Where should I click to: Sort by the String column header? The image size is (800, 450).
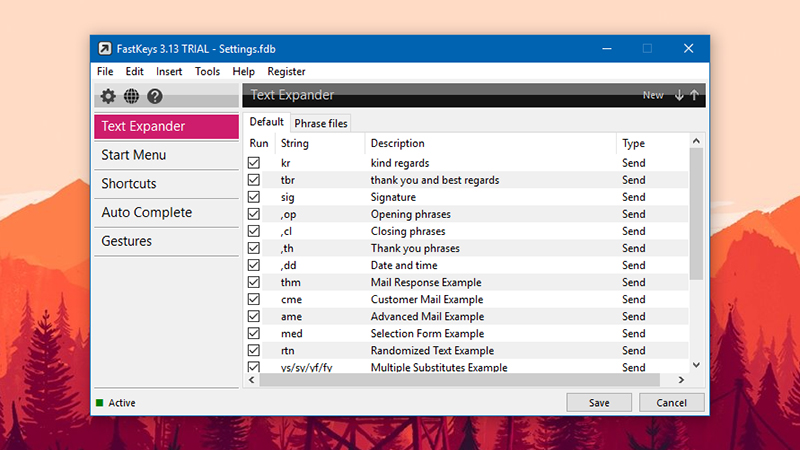[x=320, y=143]
